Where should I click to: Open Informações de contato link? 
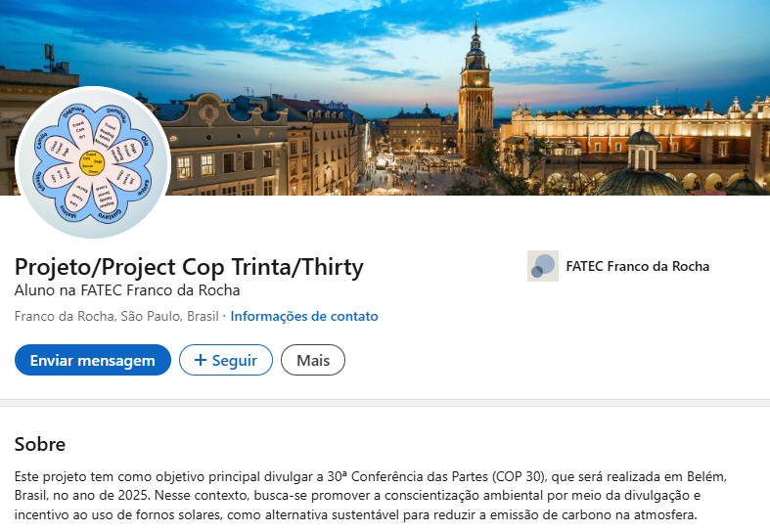304,316
